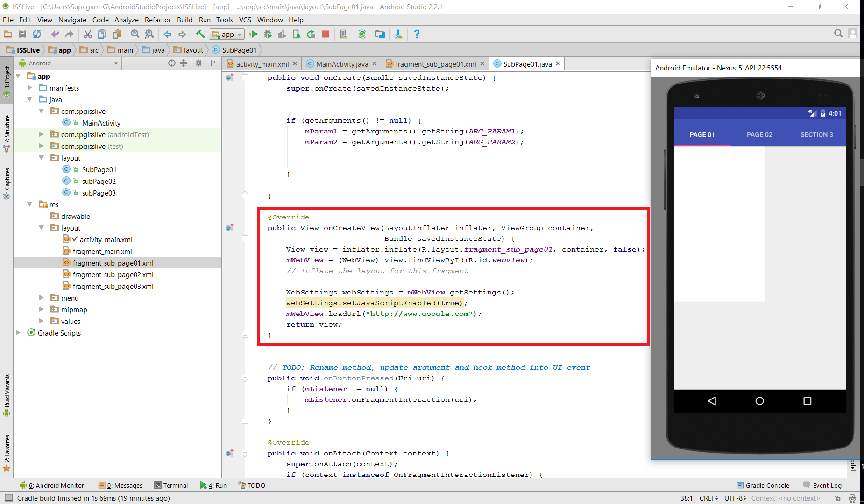
Task: Collapse the com.spgisslive package in project tree
Action: pos(42,111)
